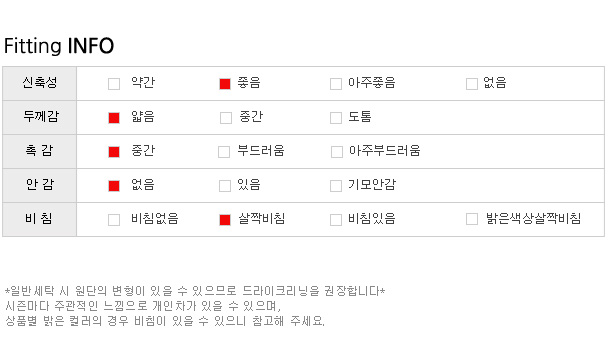Toggle red 없음 box in 안감 row
This screenshot has height=361, width=608.
point(114,186)
